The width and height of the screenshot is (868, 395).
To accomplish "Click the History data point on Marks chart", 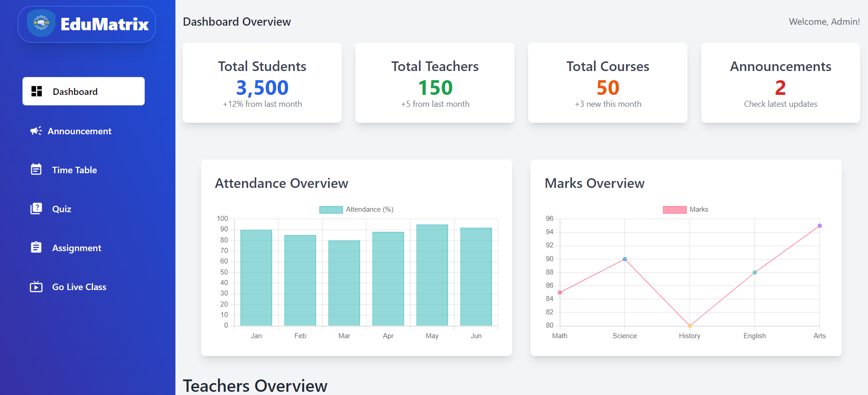I will point(689,326).
